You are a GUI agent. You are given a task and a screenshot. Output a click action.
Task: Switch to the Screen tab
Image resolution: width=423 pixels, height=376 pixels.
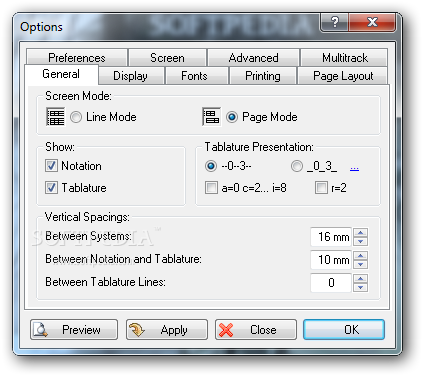(167, 58)
